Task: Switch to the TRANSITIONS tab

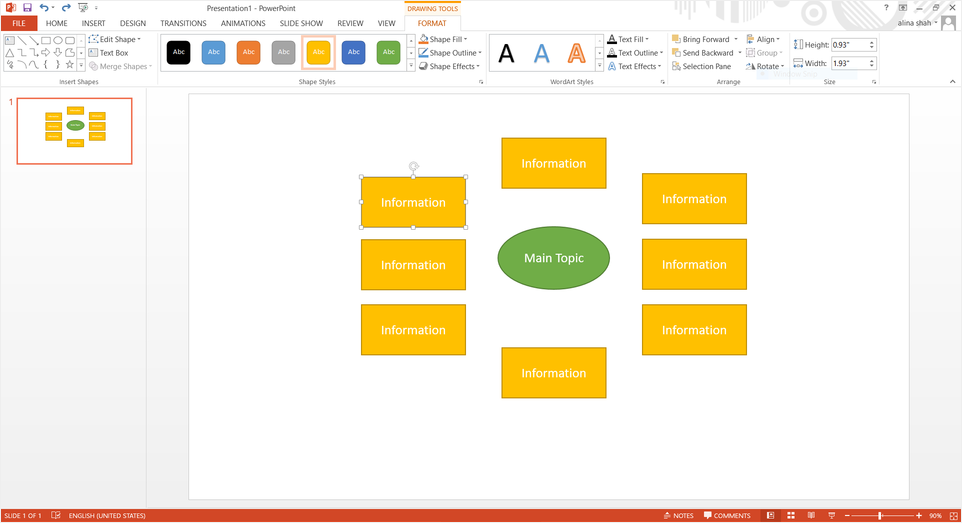Action: tap(183, 23)
